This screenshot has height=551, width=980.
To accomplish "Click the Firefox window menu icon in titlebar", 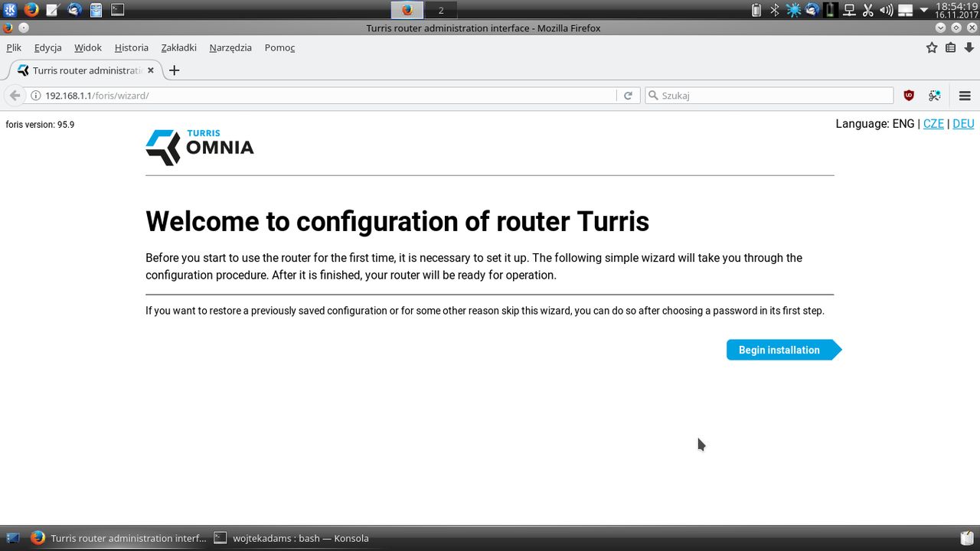I will [8, 28].
